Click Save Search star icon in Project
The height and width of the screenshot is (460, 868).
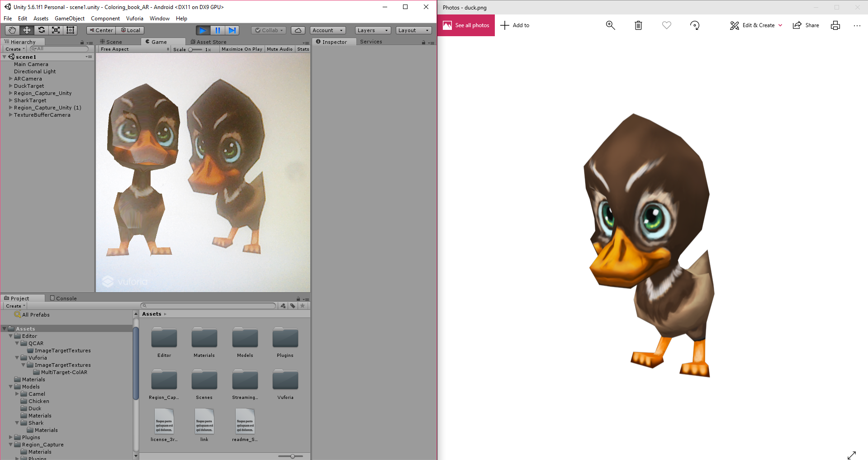(x=303, y=306)
